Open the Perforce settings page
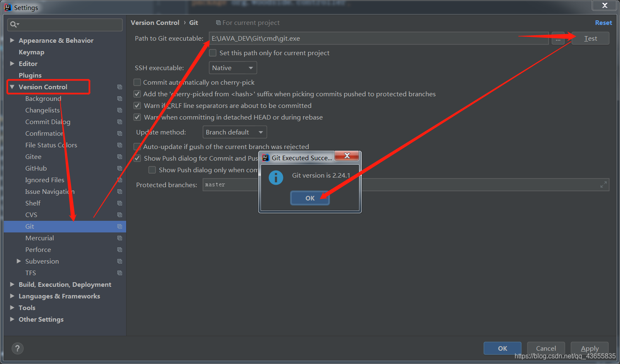 (x=38, y=250)
